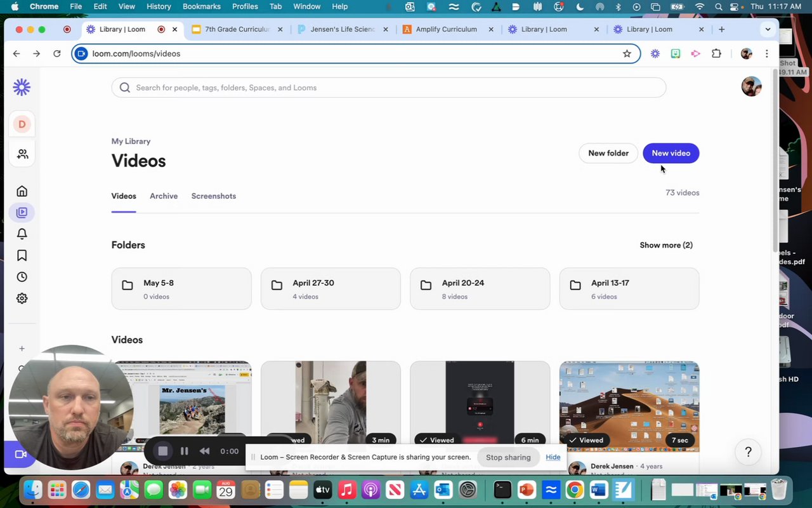
Task: Open Loom settings gear icon
Action: (22, 298)
